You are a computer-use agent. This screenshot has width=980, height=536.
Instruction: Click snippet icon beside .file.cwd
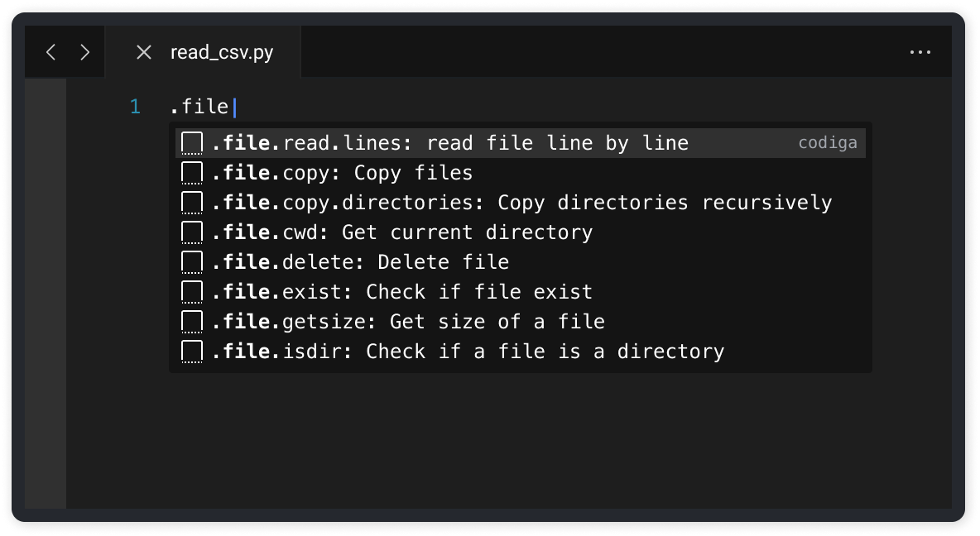[x=192, y=232]
